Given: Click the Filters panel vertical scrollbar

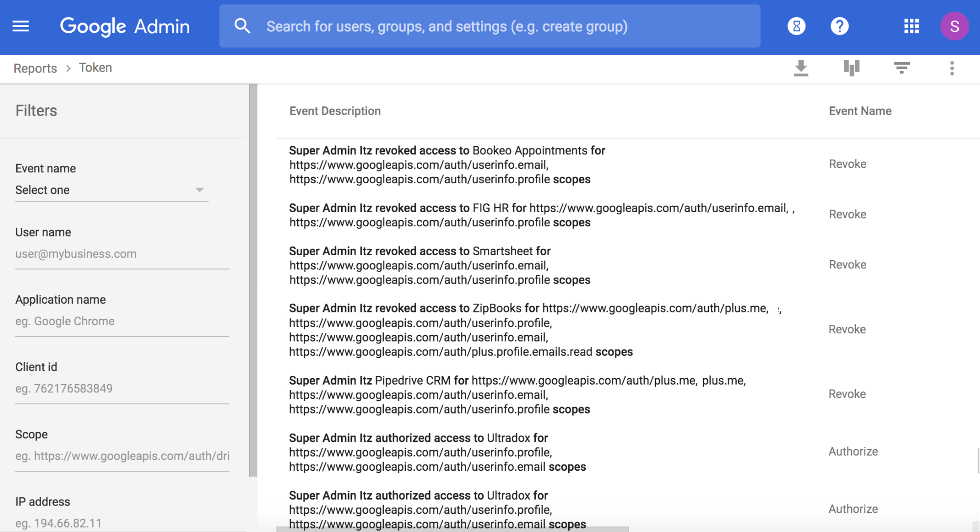Looking at the screenshot, I should tap(253, 280).
